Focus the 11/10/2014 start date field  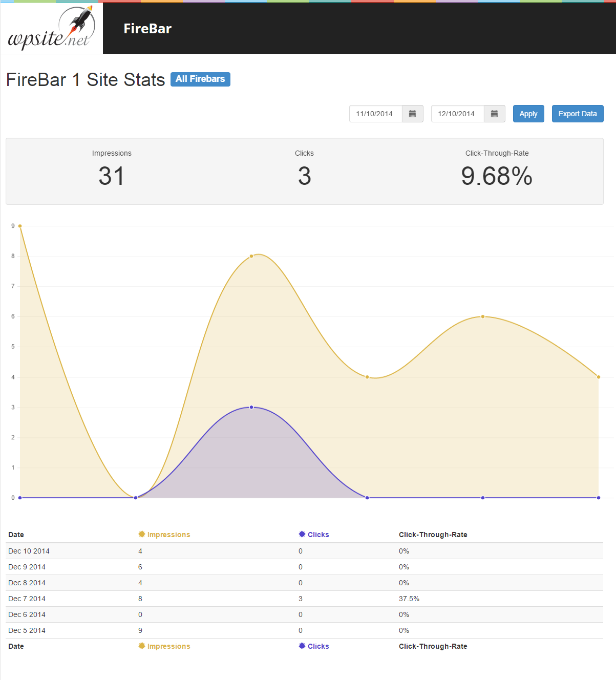[x=376, y=114]
